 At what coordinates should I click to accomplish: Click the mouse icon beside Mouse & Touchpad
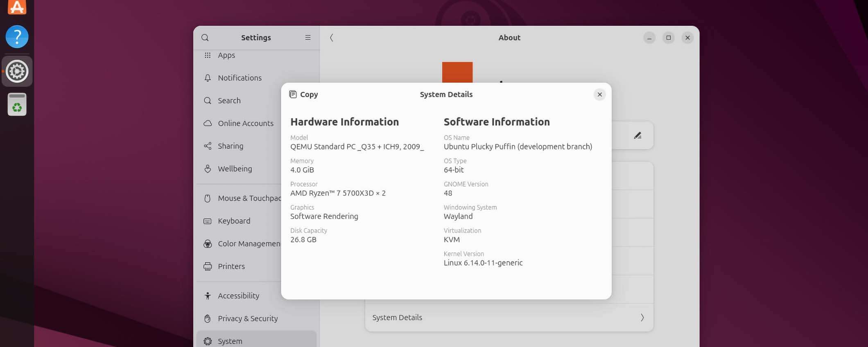[x=208, y=198]
